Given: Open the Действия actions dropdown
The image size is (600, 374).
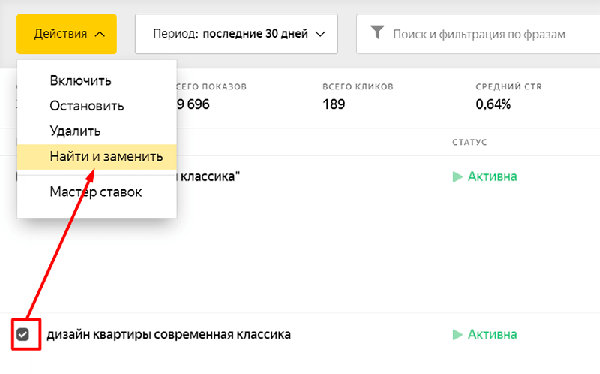Looking at the screenshot, I should 66,34.
